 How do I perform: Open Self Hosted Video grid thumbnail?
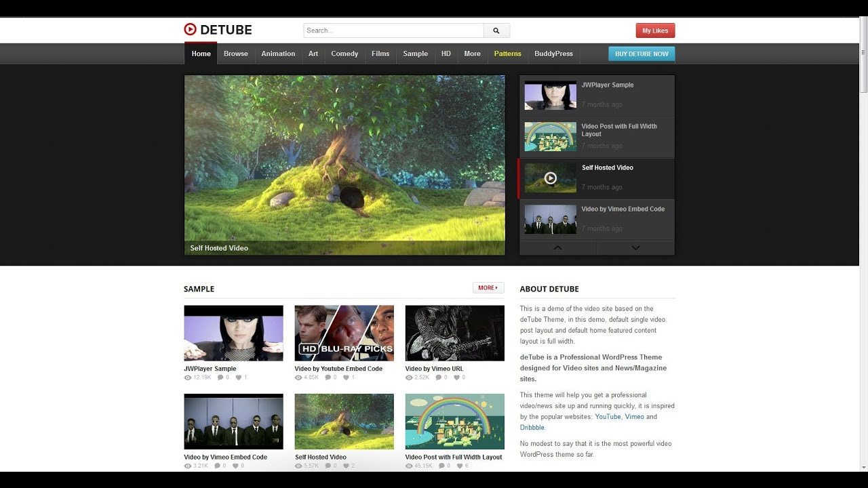(344, 422)
